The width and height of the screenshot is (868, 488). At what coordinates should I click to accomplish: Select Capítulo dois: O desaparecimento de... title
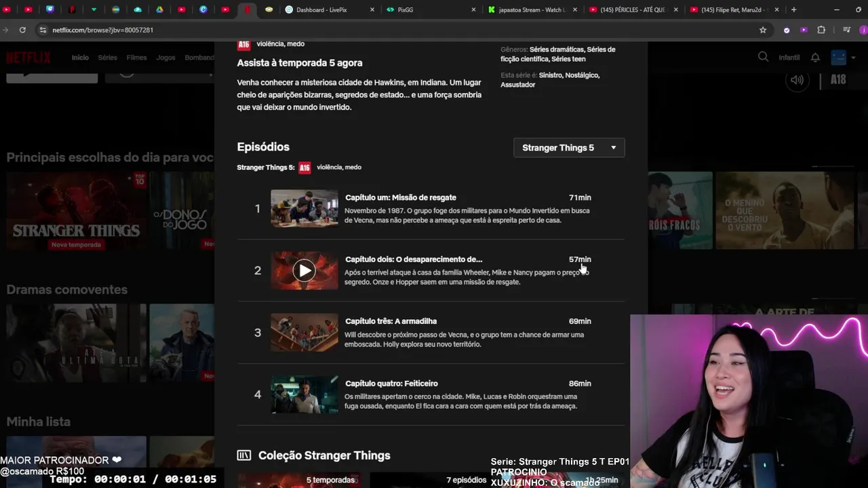coord(414,259)
